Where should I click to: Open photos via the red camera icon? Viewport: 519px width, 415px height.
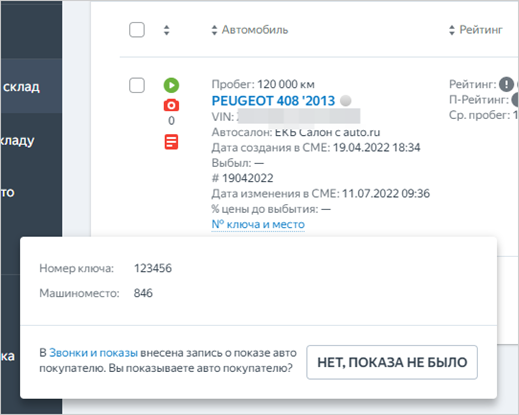coord(171,105)
